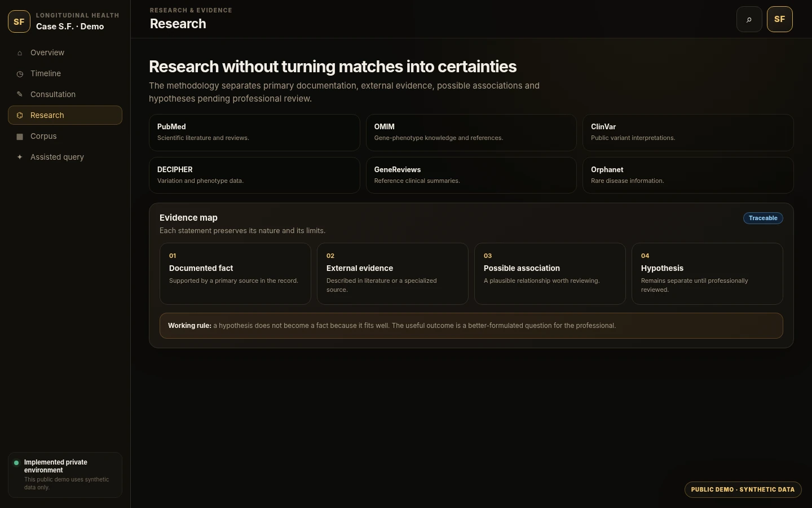
Task: Click the Consultation pencil icon
Action: (20, 94)
